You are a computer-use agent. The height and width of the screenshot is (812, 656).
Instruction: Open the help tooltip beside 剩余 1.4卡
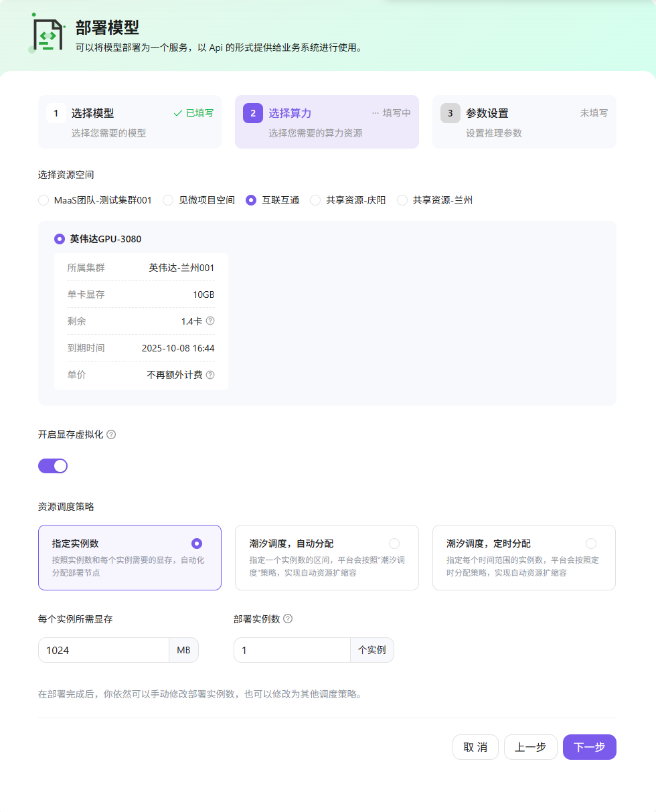coord(210,321)
